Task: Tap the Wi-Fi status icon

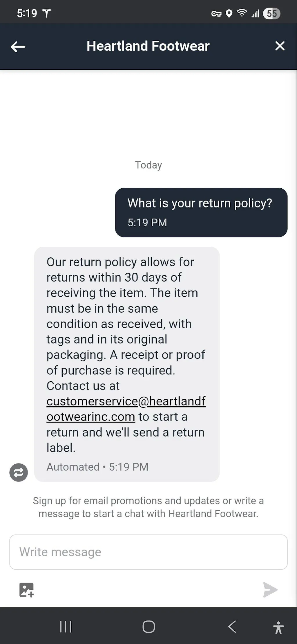Action: pos(242,13)
